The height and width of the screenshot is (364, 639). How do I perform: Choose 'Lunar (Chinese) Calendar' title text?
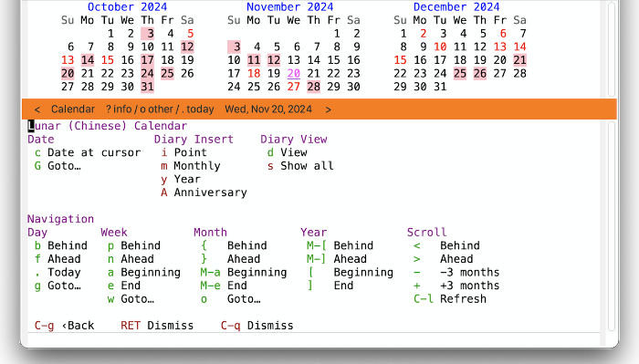click(108, 126)
